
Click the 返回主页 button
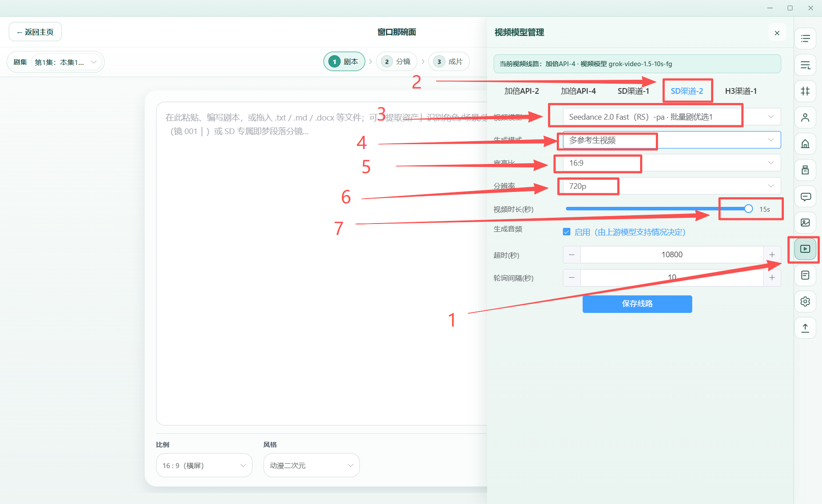click(x=35, y=32)
